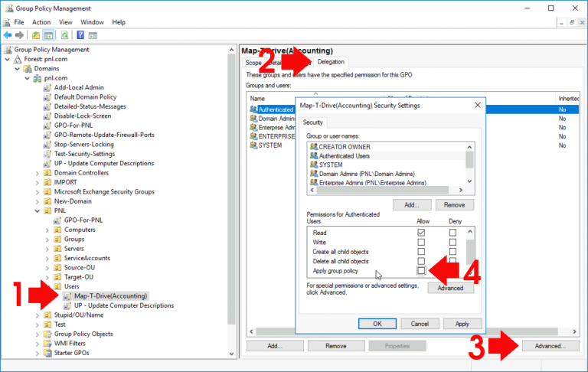This screenshot has width=588, height=372.
Task: Click OK in Security Settings dialog
Action: tap(377, 324)
